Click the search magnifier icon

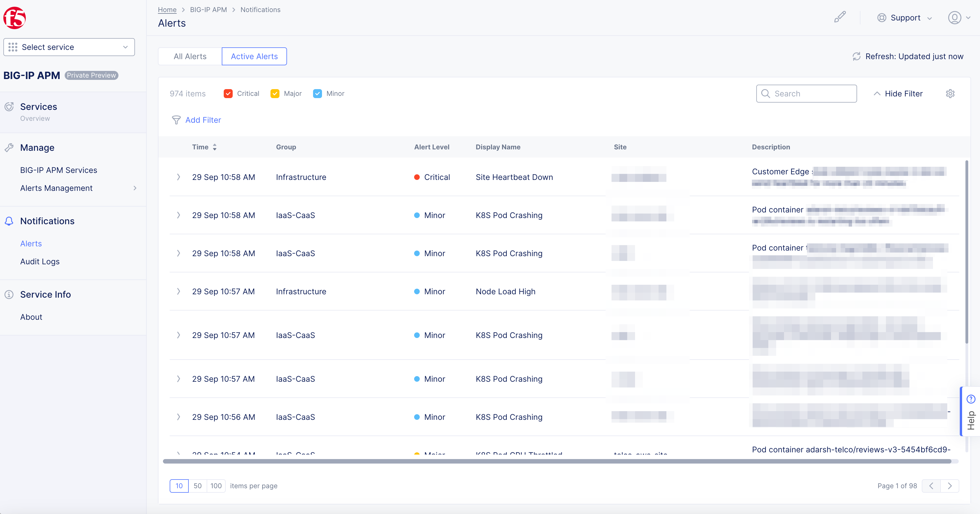click(x=766, y=94)
